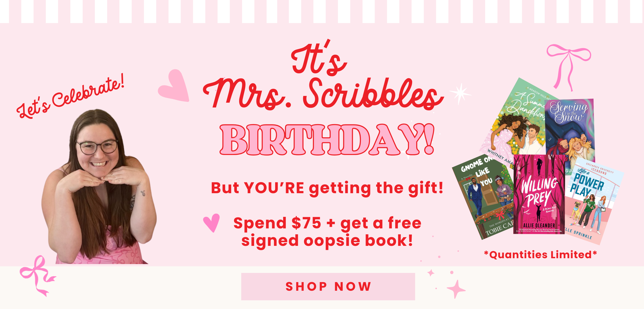
Task: Click the pink BIRTHDAY! headline
Action: [x=327, y=139]
